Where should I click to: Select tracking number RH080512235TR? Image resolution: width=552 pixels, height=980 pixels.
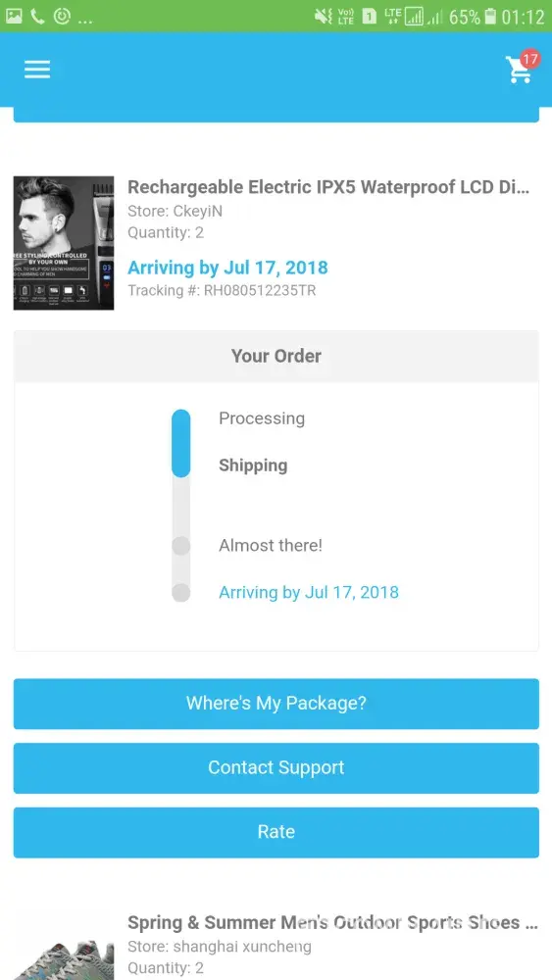(260, 291)
